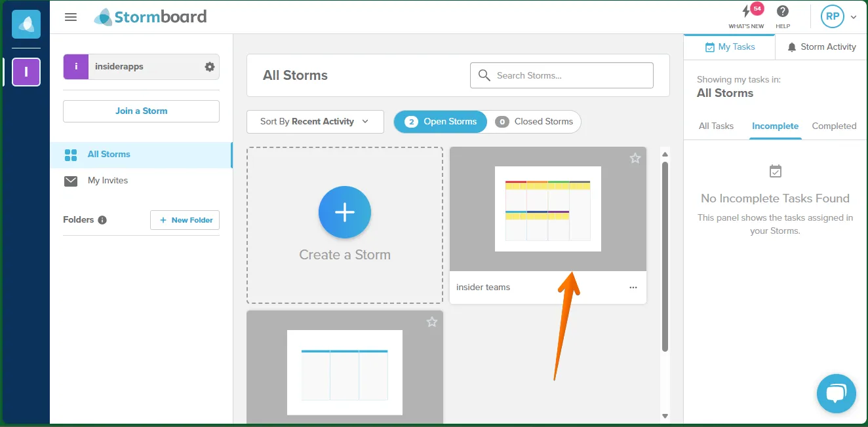Screen dimensions: 868x427
Task: Expand the profile dropdown chevron
Action: tap(854, 18)
